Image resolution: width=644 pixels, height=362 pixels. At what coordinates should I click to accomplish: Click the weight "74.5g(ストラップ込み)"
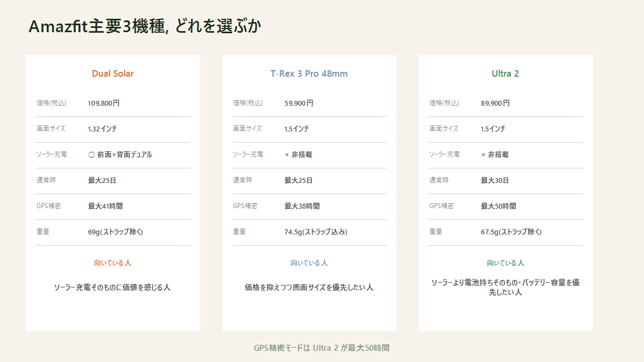click(x=316, y=232)
